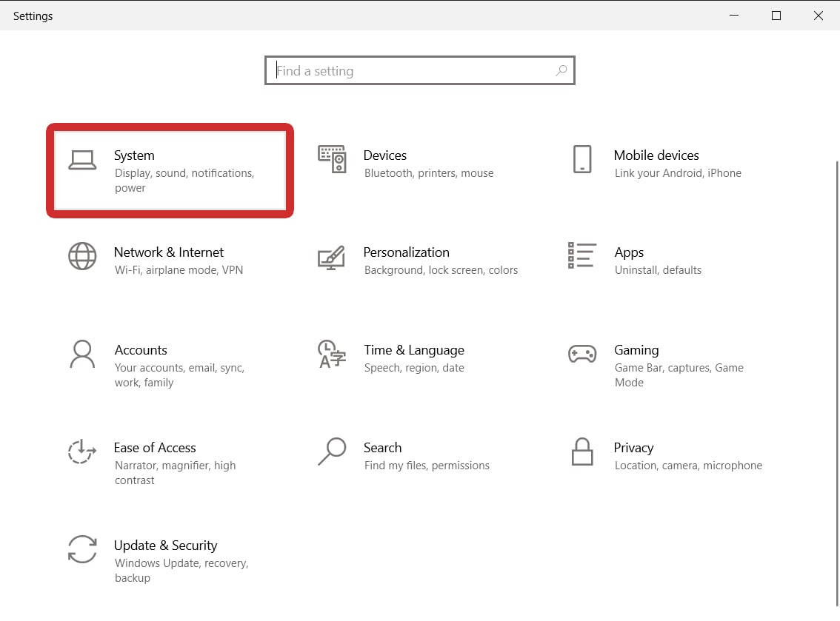Click 'Background, lock screen, colors' description

point(441,270)
